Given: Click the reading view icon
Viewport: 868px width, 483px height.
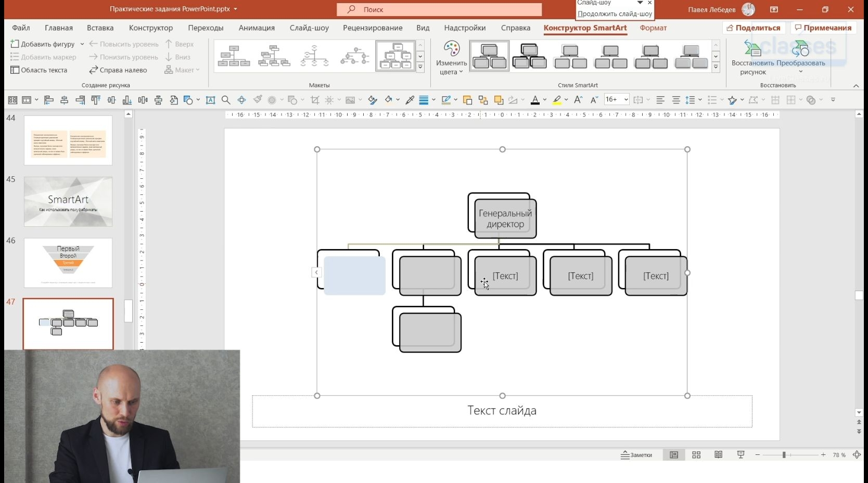Looking at the screenshot, I should pyautogui.click(x=719, y=455).
